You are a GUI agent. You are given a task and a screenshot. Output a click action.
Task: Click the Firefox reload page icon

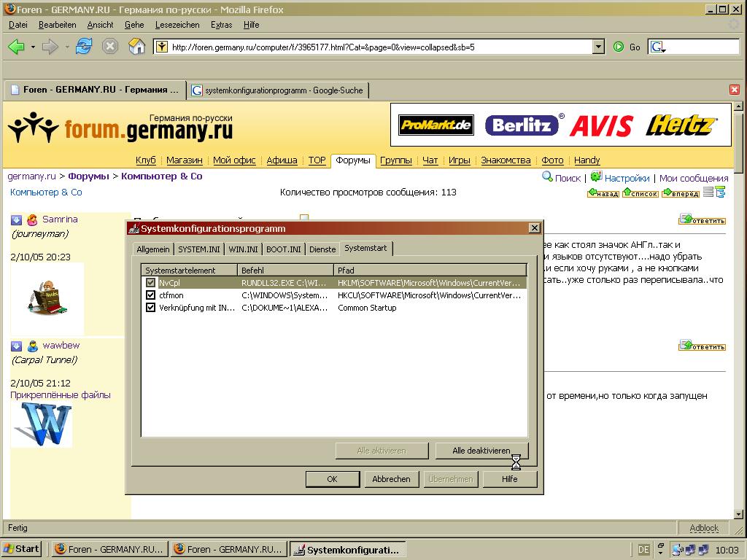[84, 47]
